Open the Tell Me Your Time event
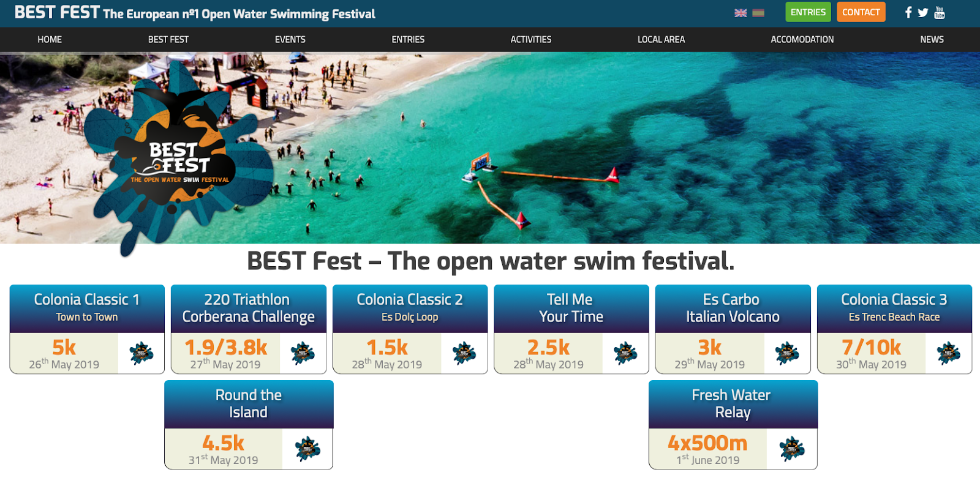The image size is (980, 497). pyautogui.click(x=571, y=329)
